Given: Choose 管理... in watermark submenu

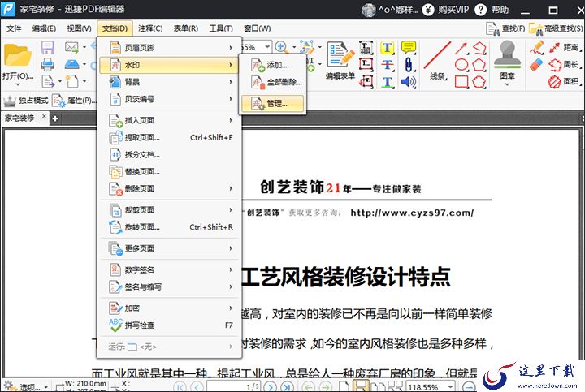Looking at the screenshot, I should (272, 104).
